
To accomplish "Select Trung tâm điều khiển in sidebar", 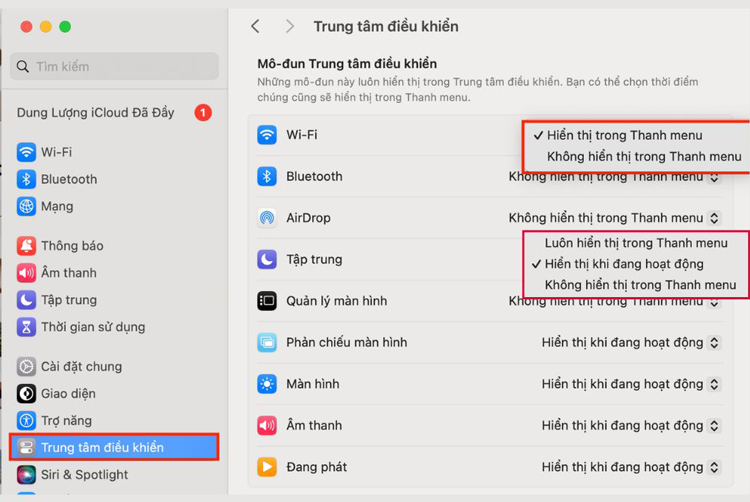I will coord(114,447).
